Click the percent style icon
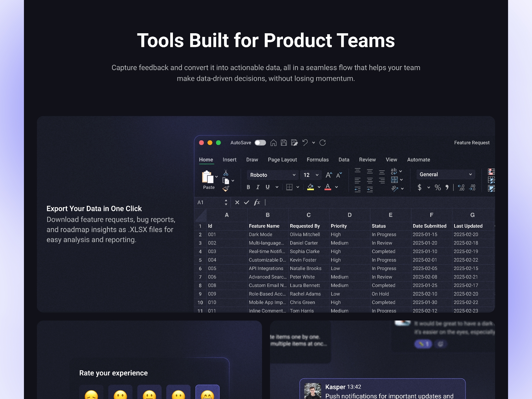This screenshot has height=399, width=532. point(438,188)
